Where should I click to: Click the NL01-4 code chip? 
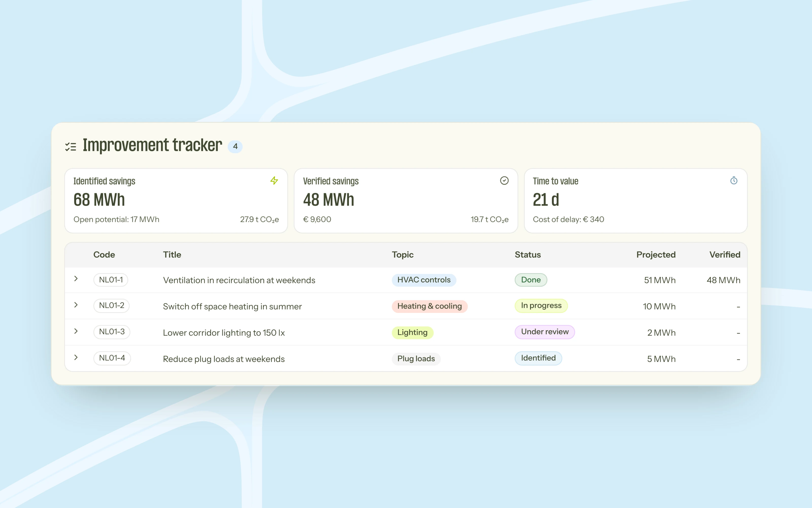click(x=112, y=358)
